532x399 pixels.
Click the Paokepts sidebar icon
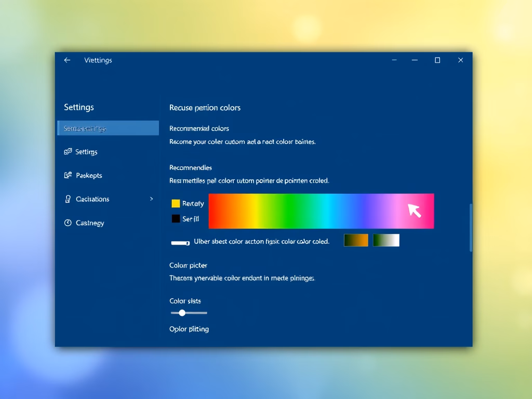point(68,175)
